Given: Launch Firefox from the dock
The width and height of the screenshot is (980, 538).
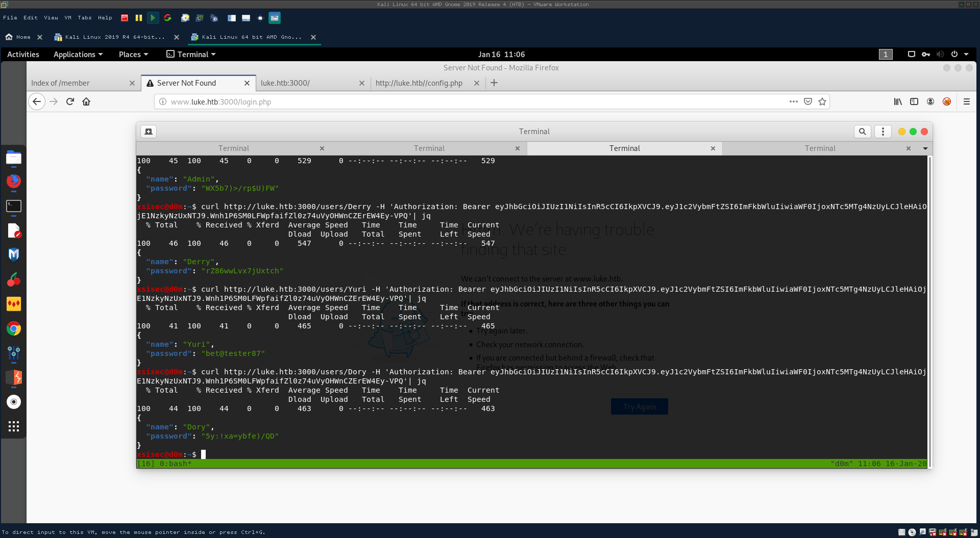Looking at the screenshot, I should [x=14, y=181].
